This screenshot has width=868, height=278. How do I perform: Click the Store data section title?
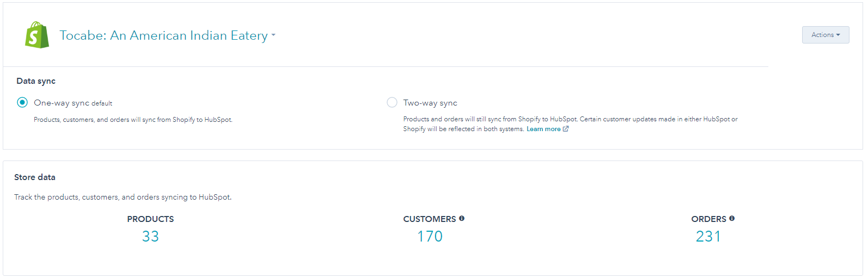click(x=35, y=177)
